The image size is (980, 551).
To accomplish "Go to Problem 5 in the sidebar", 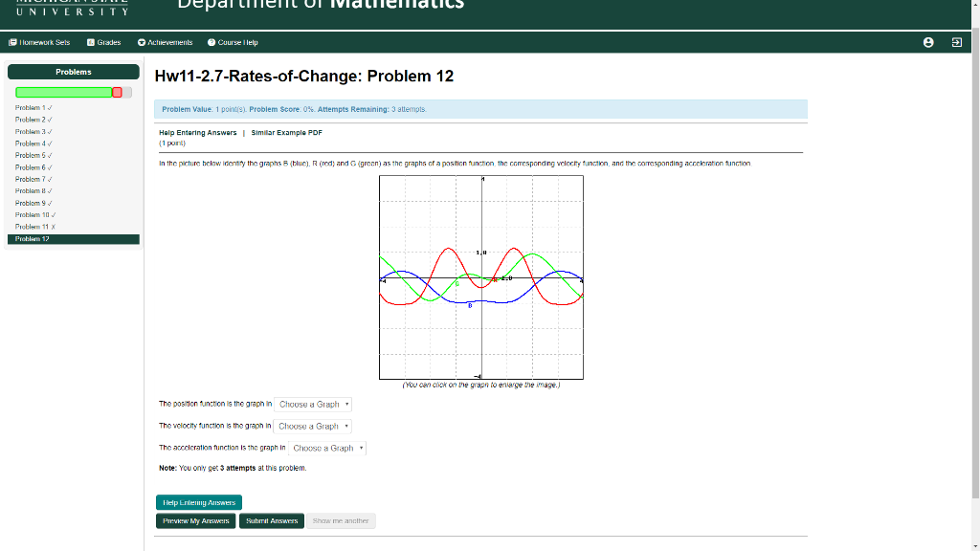I will [33, 156].
